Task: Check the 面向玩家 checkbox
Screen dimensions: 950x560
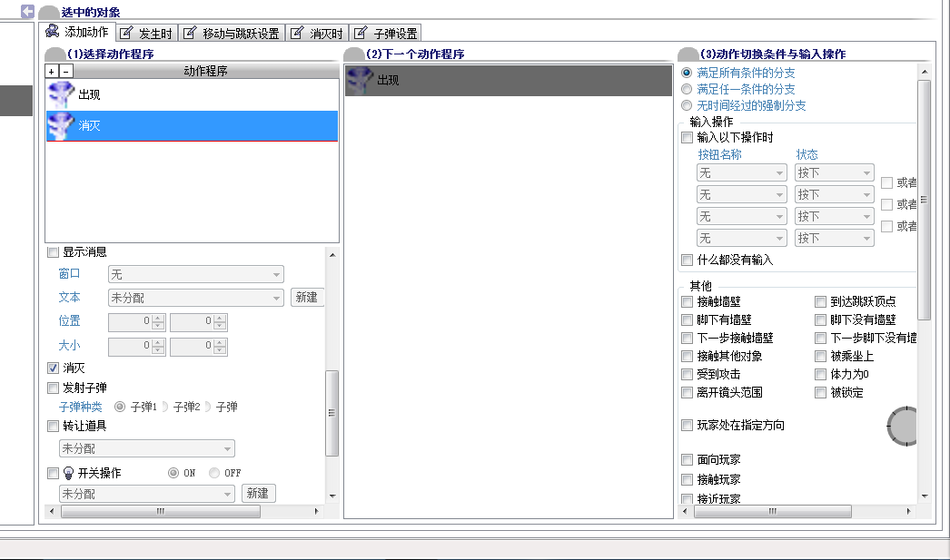Action: 687,459
